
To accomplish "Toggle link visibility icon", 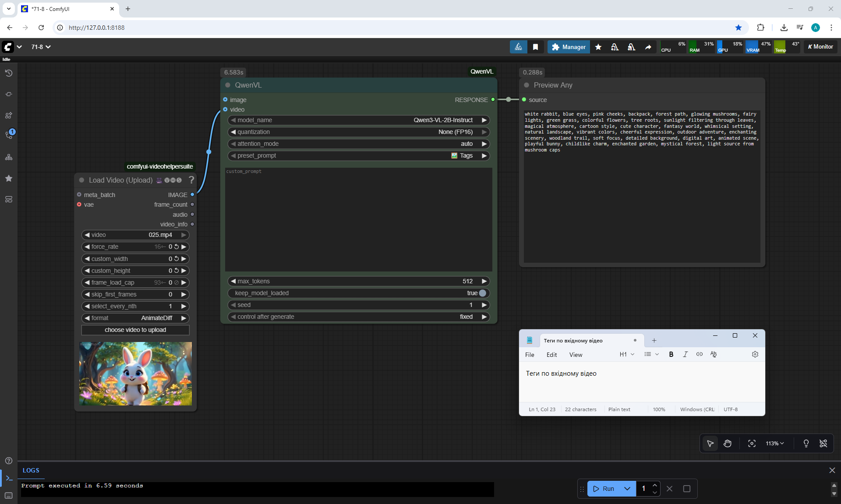I will pyautogui.click(x=823, y=444).
